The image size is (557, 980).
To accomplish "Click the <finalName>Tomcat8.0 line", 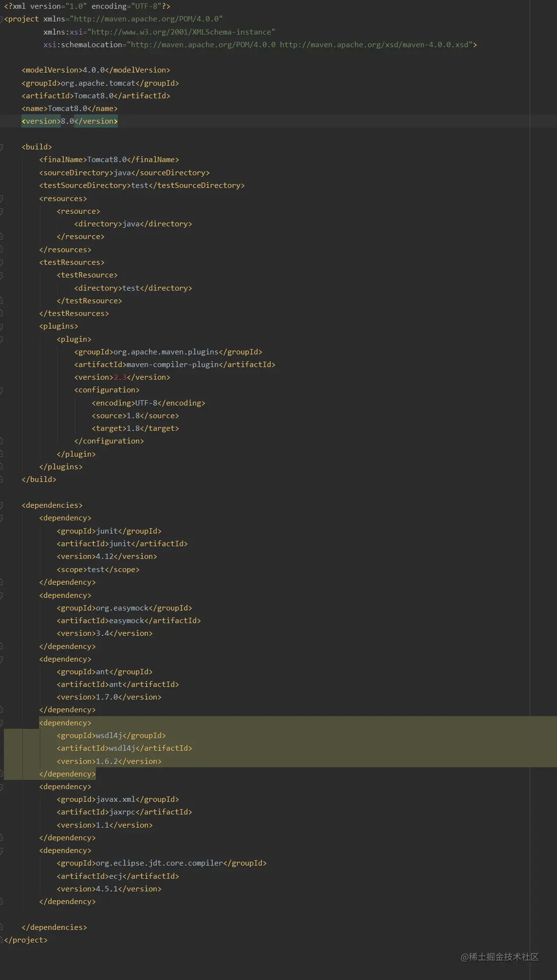I will pos(109,160).
